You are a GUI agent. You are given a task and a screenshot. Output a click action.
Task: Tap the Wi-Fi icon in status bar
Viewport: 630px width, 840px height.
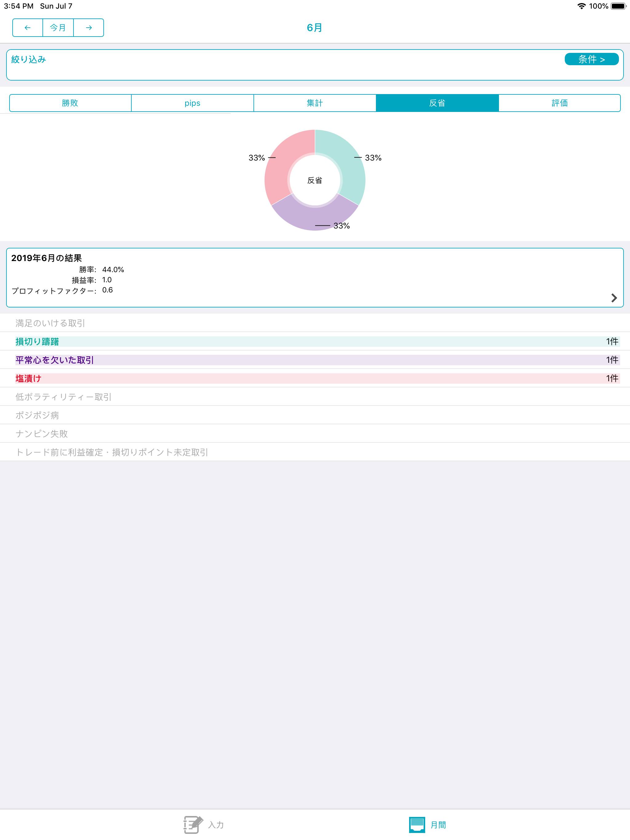[x=581, y=6]
